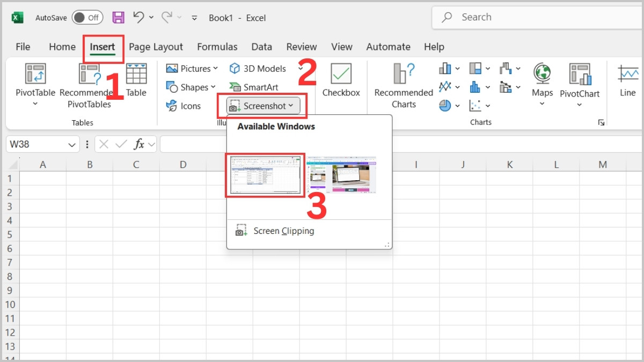Open the Charts dialog launcher

tap(602, 122)
